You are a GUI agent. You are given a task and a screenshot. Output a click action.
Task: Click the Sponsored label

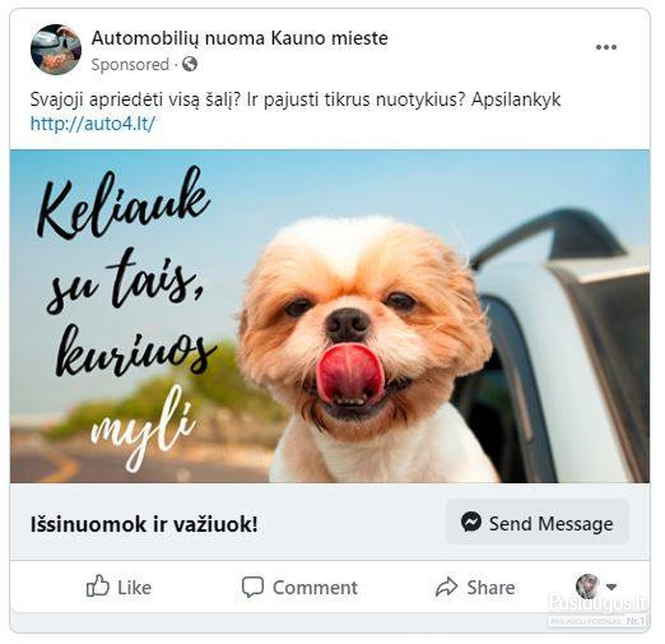130,64
